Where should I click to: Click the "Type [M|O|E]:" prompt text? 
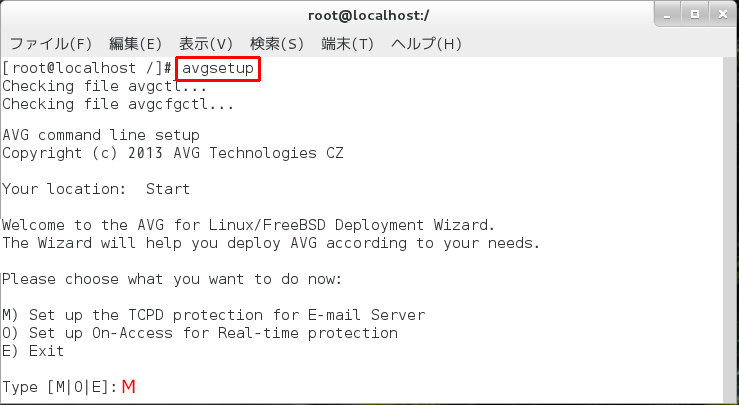[60, 387]
